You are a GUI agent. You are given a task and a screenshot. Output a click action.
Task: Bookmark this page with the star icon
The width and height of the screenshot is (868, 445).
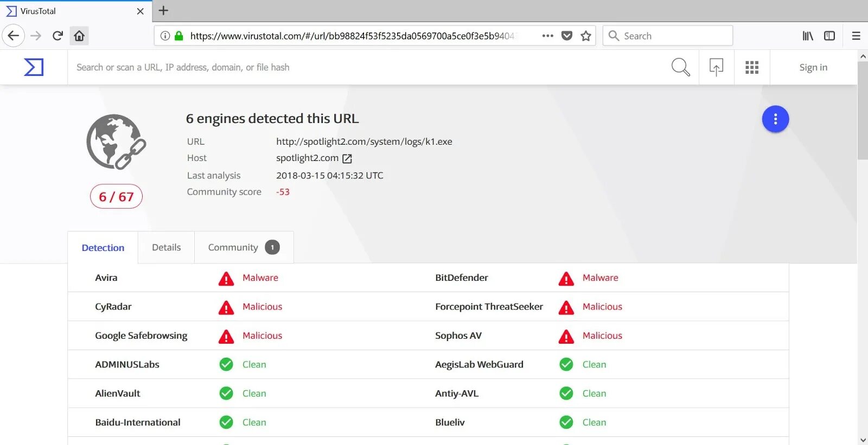[586, 36]
